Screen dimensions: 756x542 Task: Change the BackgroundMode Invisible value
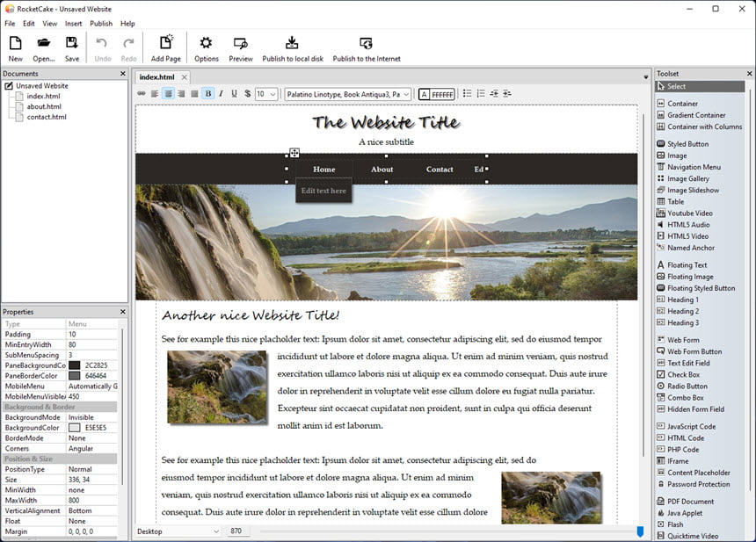coord(91,418)
